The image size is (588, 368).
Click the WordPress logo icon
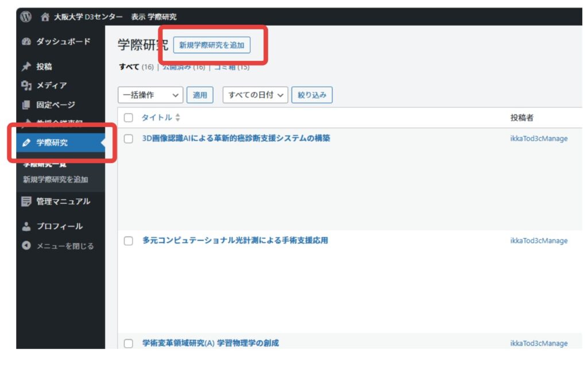pos(26,17)
